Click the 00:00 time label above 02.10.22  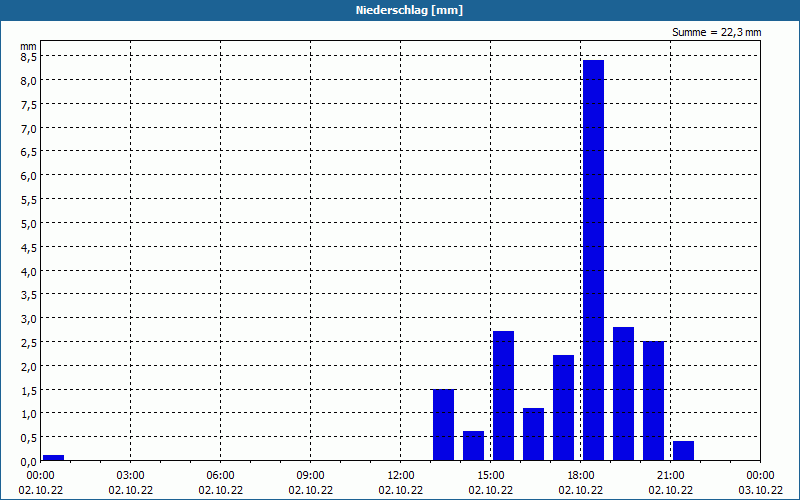click(x=41, y=476)
